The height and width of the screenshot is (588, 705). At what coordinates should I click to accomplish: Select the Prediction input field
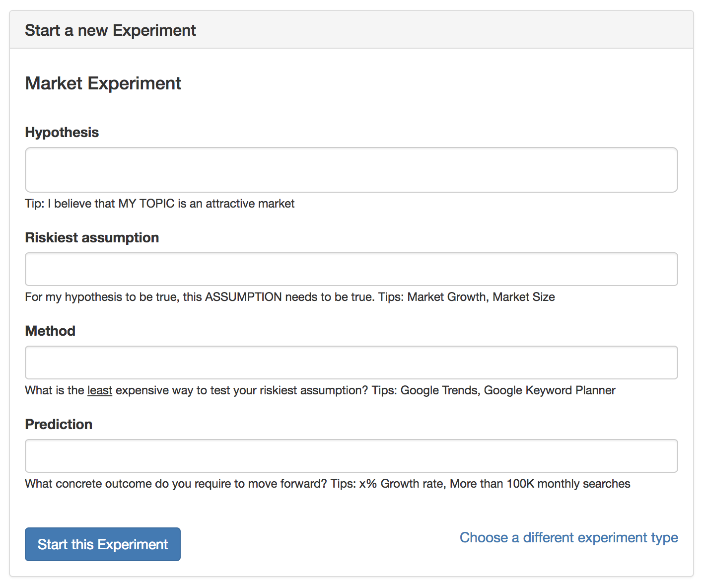click(352, 456)
